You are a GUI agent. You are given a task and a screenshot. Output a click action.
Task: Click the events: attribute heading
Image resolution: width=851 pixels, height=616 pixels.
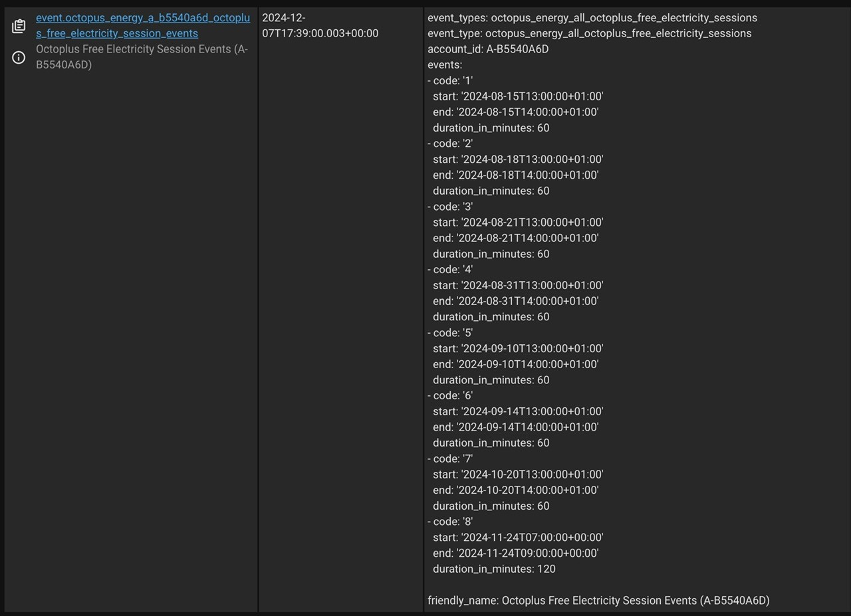445,65
